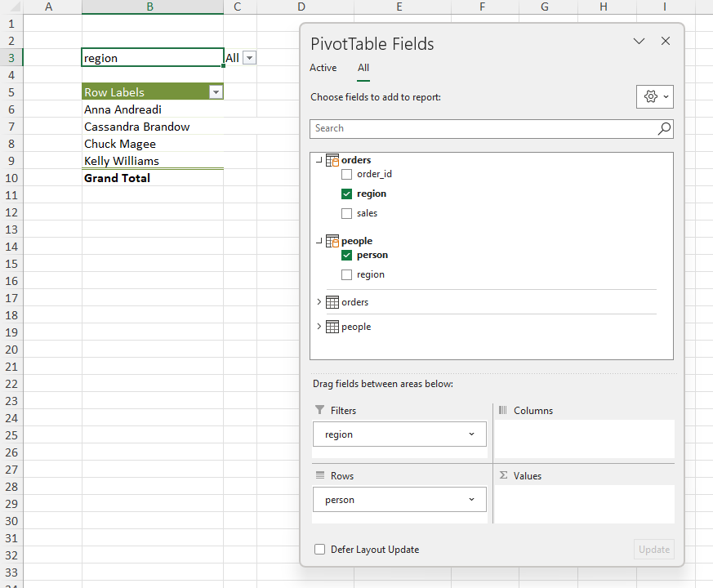713x588 pixels.
Task: Click the collapsed orders table icon
Action: [332, 302]
